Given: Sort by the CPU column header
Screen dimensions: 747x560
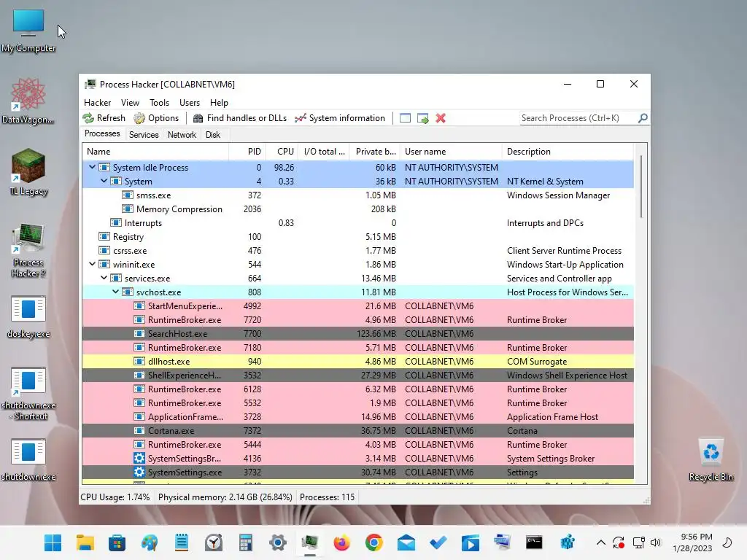Looking at the screenshot, I should point(282,152).
